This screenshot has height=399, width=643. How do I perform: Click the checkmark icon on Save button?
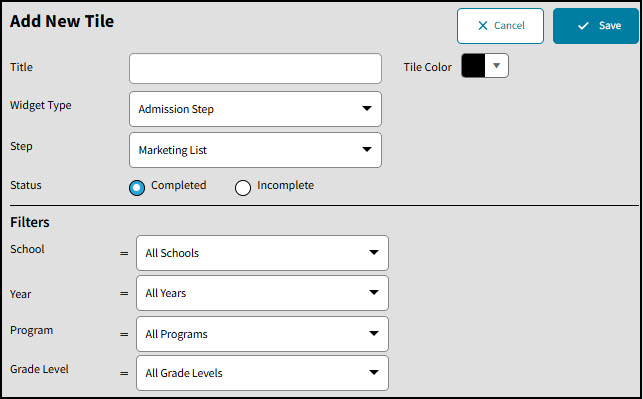point(583,26)
